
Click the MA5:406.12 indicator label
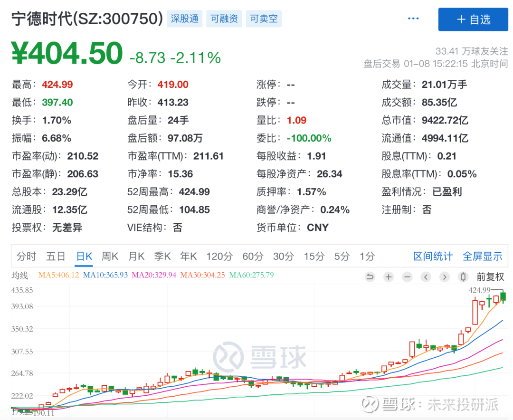pyautogui.click(x=59, y=275)
